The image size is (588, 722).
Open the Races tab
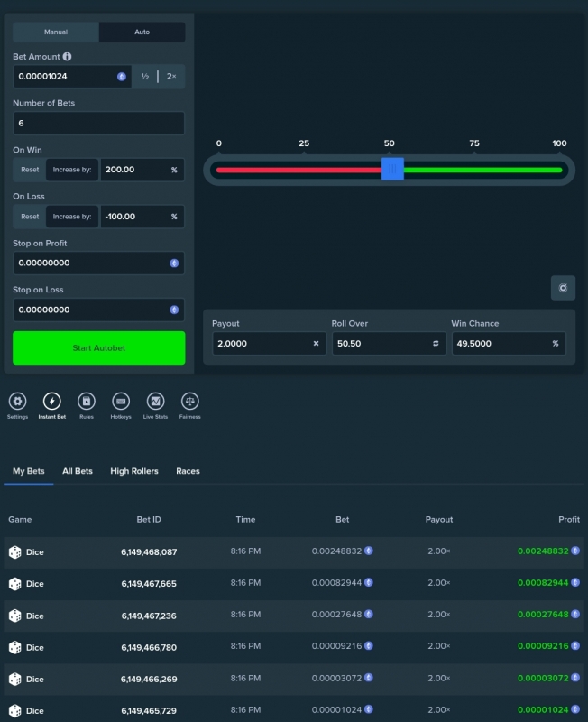point(188,471)
